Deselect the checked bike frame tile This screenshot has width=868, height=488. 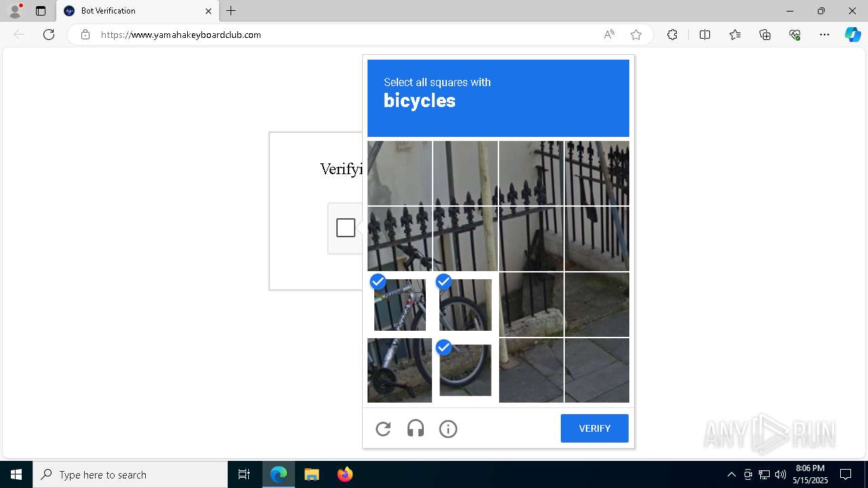399,304
